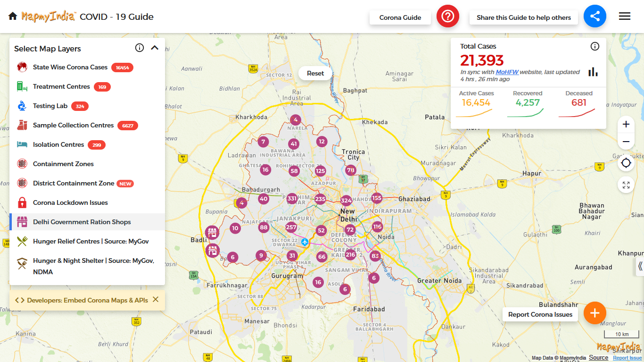
Task: Click the 7 cluster marker
Action: 263,142
